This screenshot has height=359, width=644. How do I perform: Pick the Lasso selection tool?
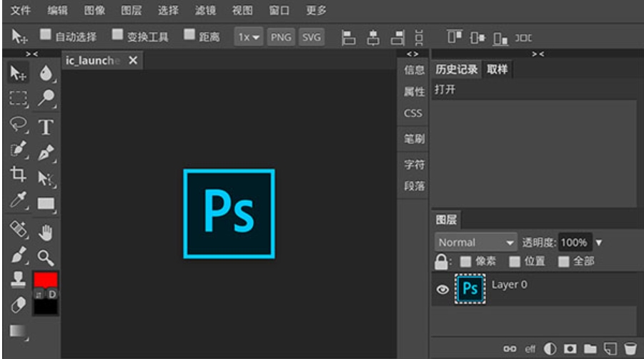click(19, 125)
